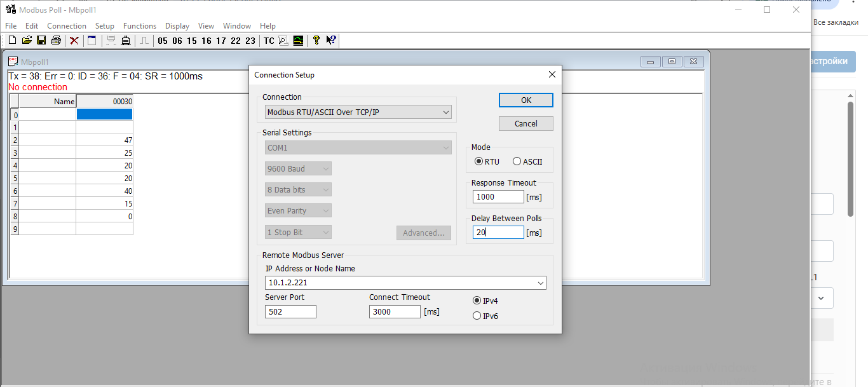868x387 pixels.
Task: Restore the Mbpoll1 child window
Action: click(672, 62)
